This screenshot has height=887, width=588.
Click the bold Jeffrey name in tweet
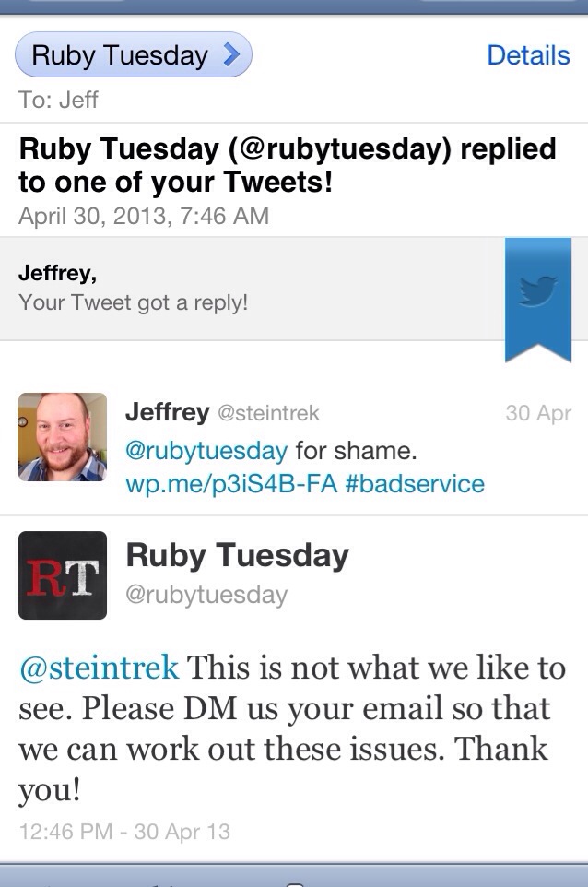tap(167, 412)
